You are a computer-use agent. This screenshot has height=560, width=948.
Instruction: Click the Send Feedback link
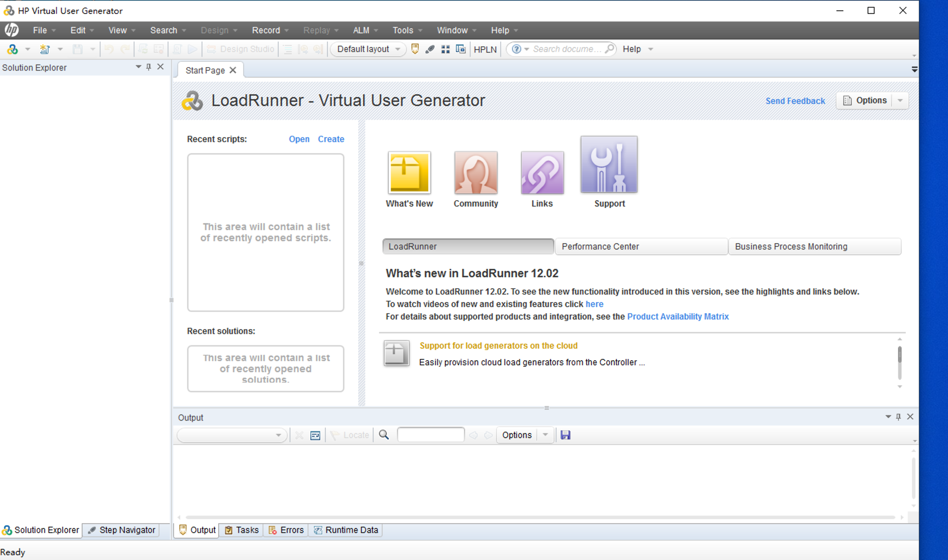click(x=795, y=101)
